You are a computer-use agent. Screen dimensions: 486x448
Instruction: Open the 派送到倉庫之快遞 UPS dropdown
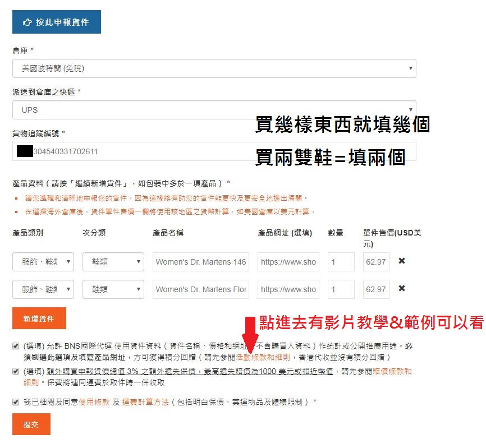214,110
